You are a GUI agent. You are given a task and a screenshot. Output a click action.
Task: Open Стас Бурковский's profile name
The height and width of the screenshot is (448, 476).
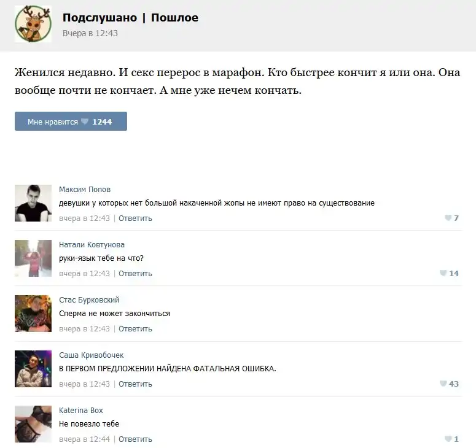89,299
